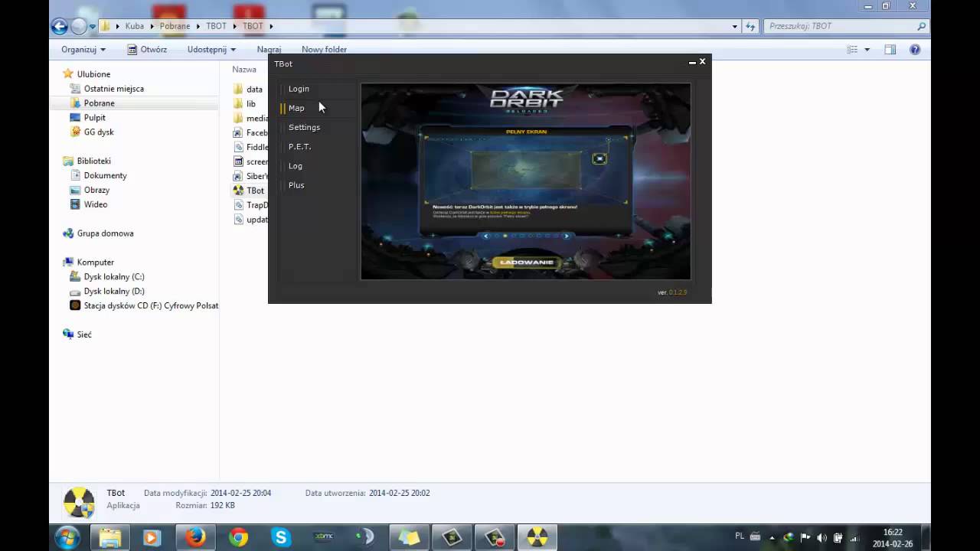980x551 pixels.
Task: Select Ostatnie miejsca in navigation pane
Action: 114,89
